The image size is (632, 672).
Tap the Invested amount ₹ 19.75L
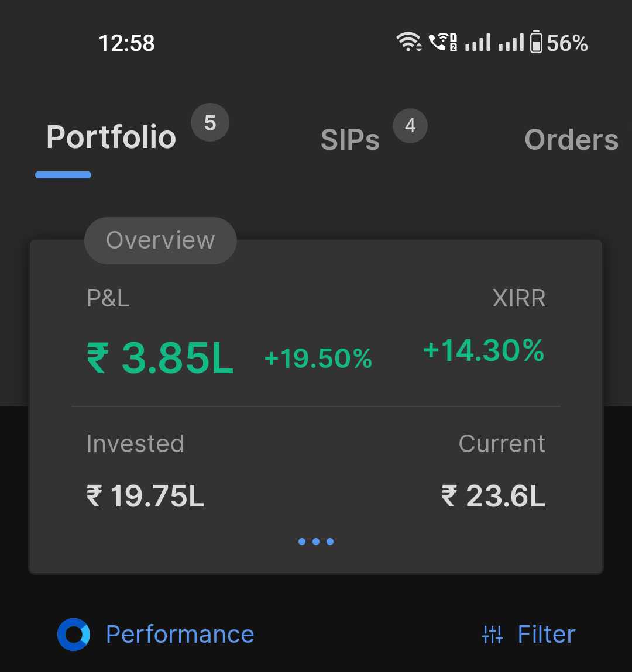point(145,496)
